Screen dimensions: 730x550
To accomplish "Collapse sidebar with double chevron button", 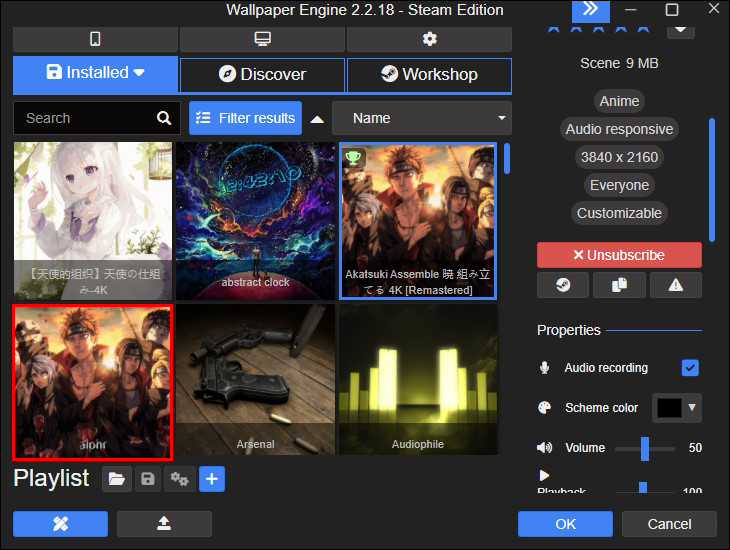I will click(590, 10).
